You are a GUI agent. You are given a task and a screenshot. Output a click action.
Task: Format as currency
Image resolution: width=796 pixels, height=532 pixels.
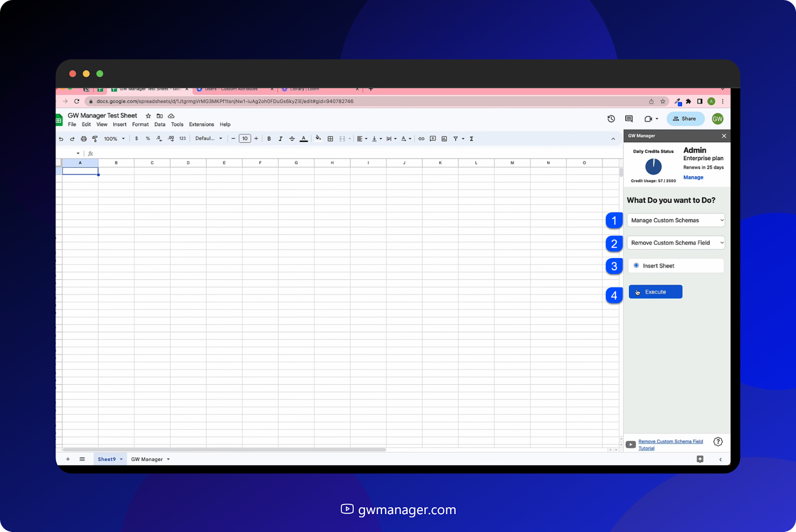click(x=136, y=139)
